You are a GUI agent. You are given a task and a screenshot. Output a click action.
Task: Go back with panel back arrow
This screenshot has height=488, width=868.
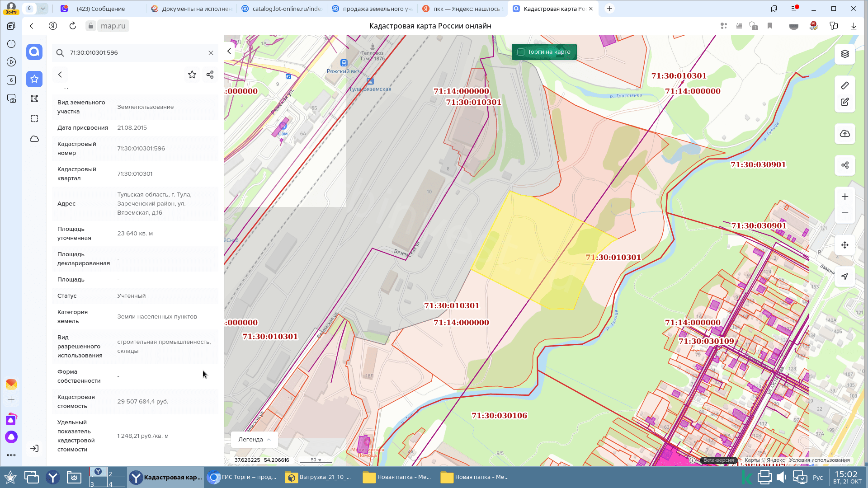click(x=60, y=75)
